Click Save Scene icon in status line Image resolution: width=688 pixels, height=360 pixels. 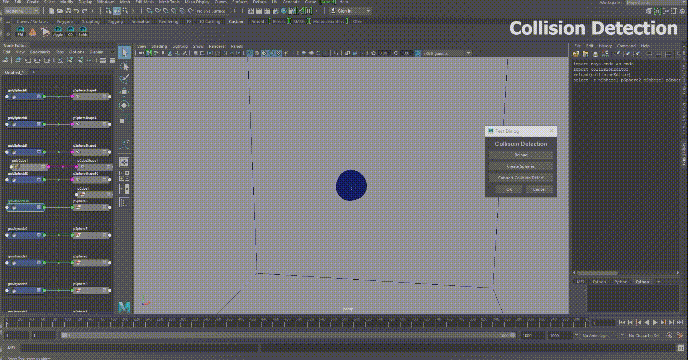(68, 11)
